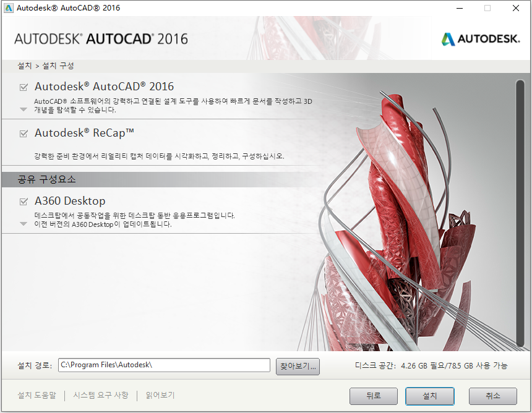Viewport: 532px width, 413px height.
Task: Expand AutoCAD 2016 configuration arrow
Action: [24, 109]
